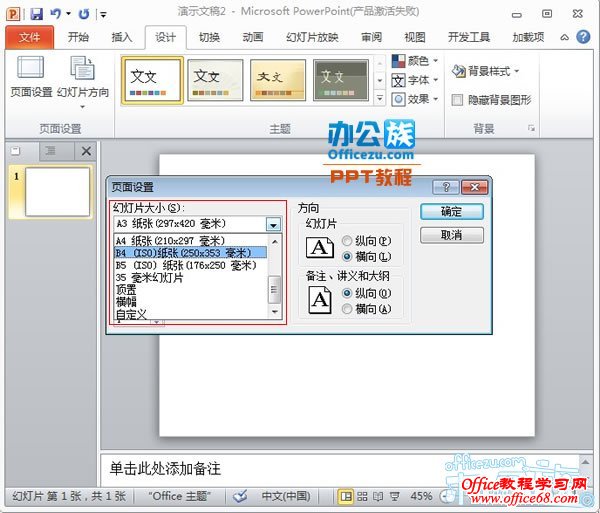Click the 取消 button

452,235
